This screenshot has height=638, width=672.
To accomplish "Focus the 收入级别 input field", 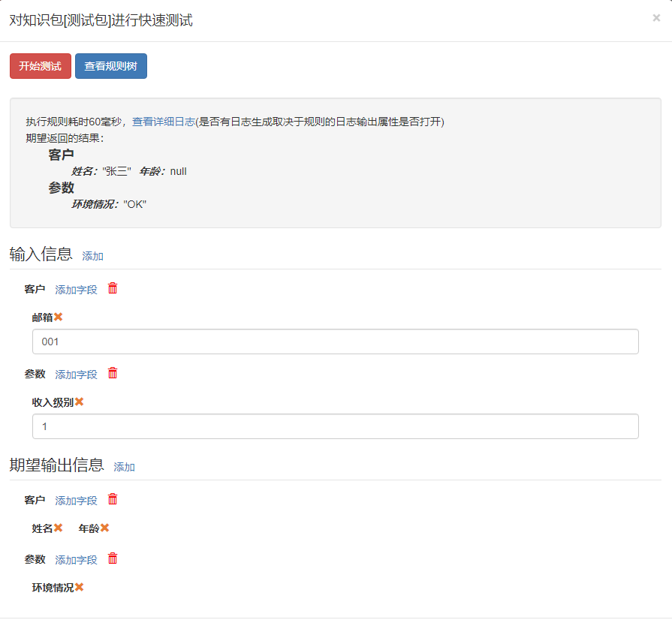I will pyautogui.click(x=336, y=426).
